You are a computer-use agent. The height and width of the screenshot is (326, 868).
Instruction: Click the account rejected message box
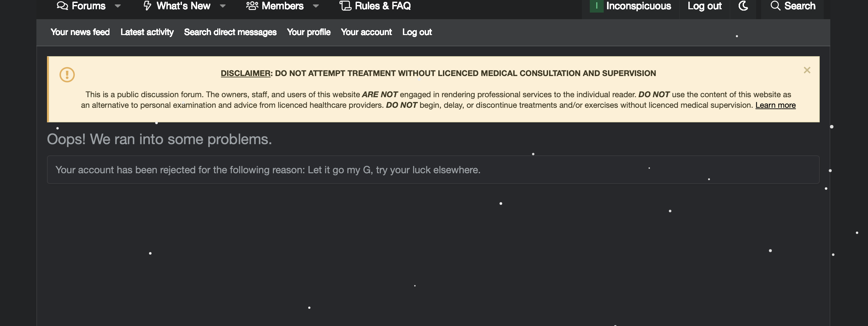click(433, 170)
